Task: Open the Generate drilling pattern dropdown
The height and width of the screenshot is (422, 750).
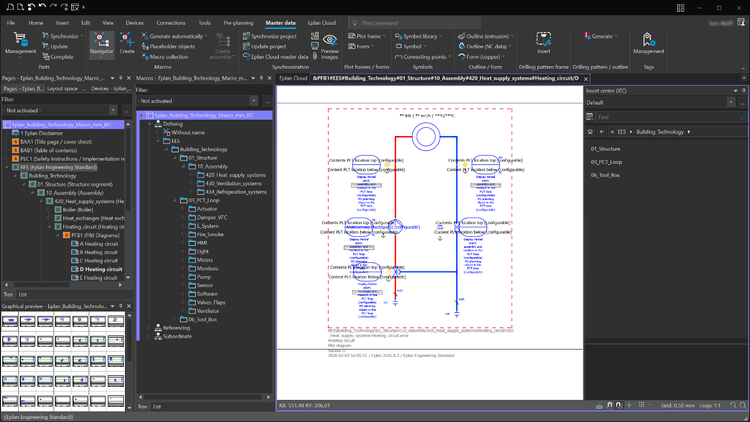Action: (616, 36)
